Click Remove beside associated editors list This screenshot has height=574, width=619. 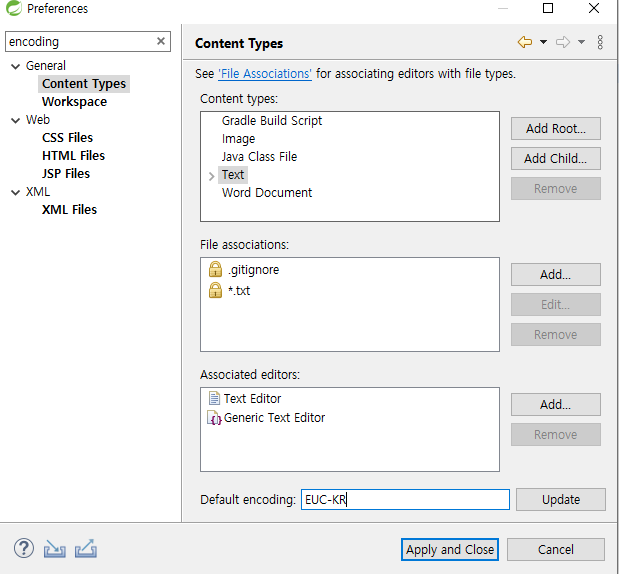[555, 434]
